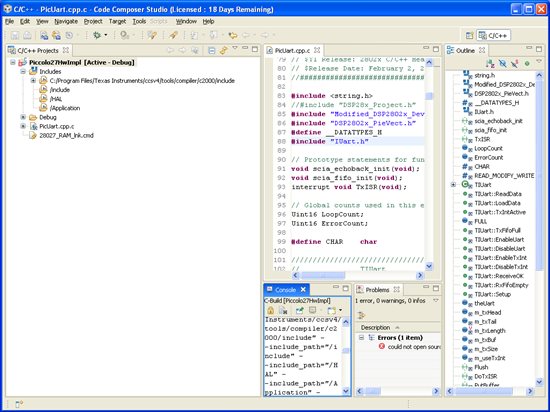The image size is (550, 412).
Task: Click the Open Perspective icon
Action: tap(469, 35)
